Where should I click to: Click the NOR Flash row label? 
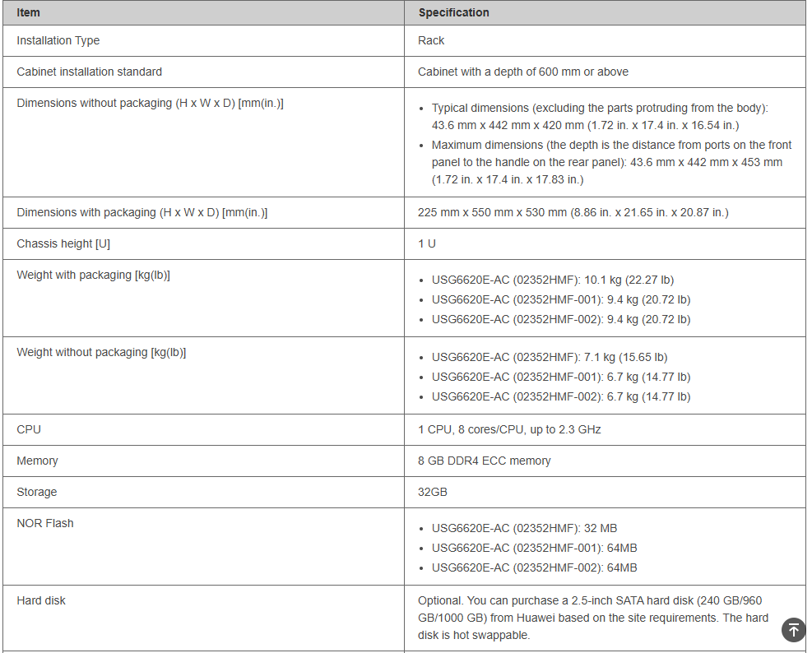pos(45,523)
